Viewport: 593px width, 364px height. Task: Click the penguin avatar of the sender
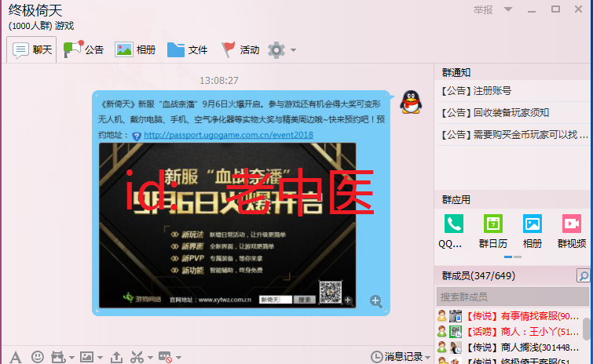[x=411, y=102]
